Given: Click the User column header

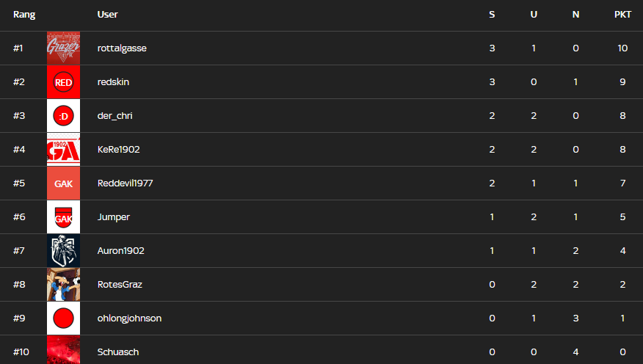Looking at the screenshot, I should (107, 15).
